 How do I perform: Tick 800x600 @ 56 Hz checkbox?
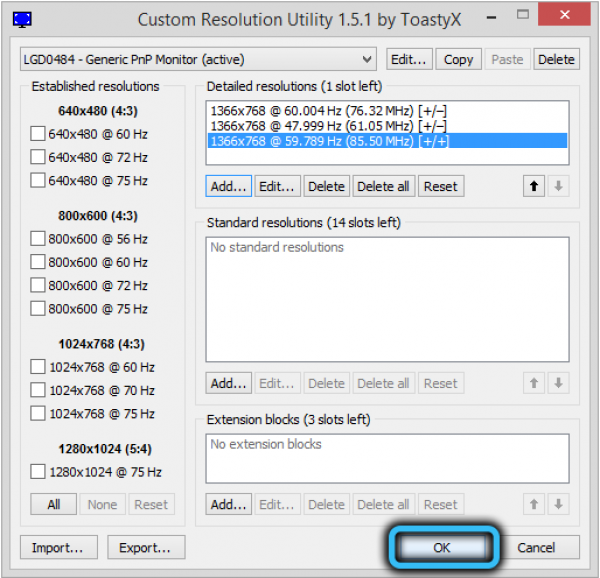[x=38, y=238]
